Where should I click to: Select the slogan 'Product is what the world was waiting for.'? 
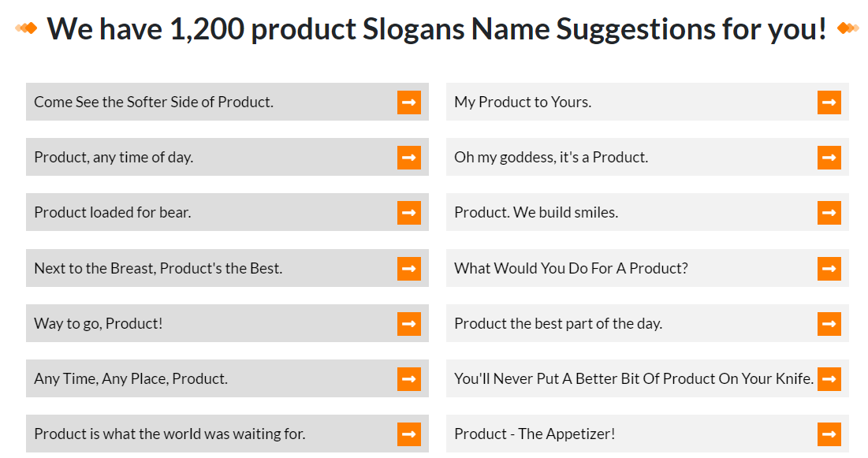click(x=170, y=434)
